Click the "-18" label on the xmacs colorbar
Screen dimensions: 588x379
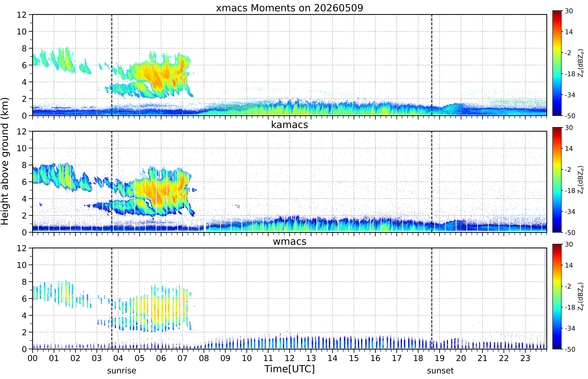click(570, 74)
